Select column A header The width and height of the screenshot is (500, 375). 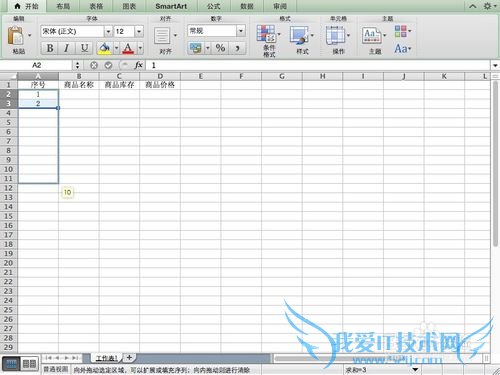pyautogui.click(x=38, y=76)
